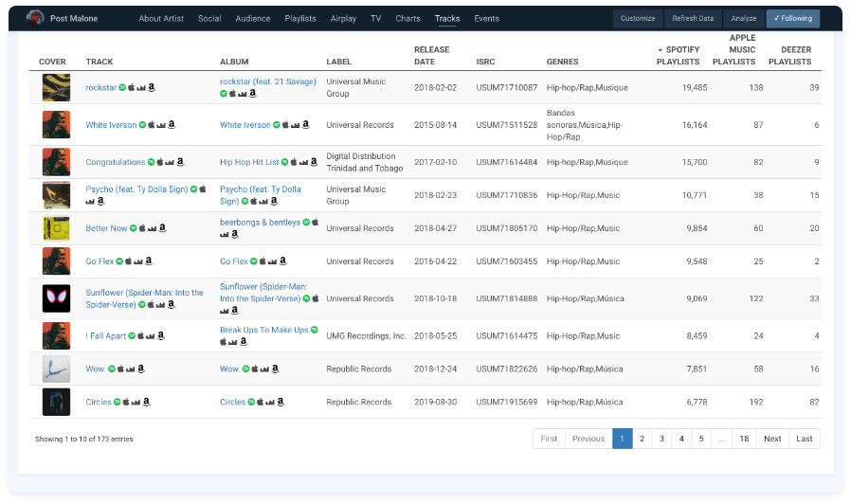
Task: Click the Wow. cover thumbnail
Action: 57,369
